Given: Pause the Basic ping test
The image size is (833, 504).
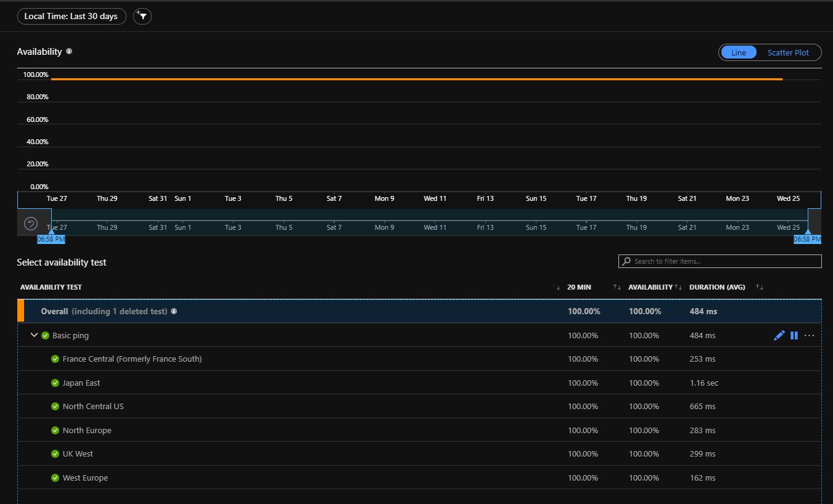Looking at the screenshot, I should click(x=794, y=335).
